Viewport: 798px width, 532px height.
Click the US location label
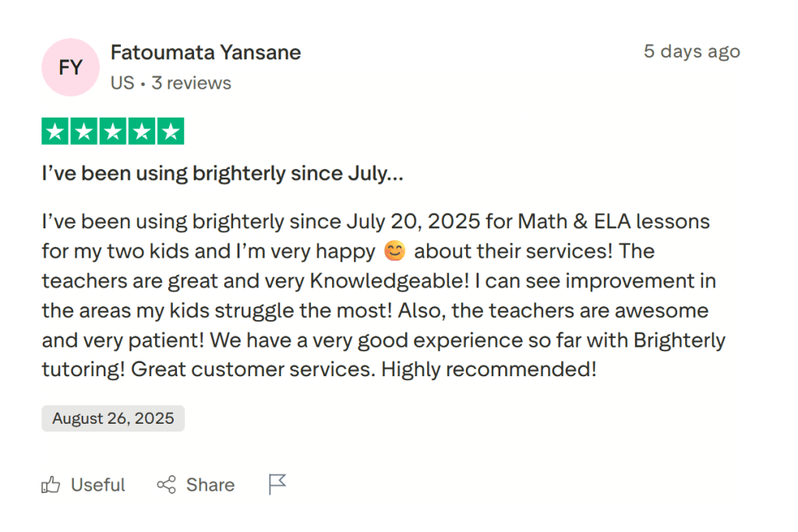coord(122,83)
